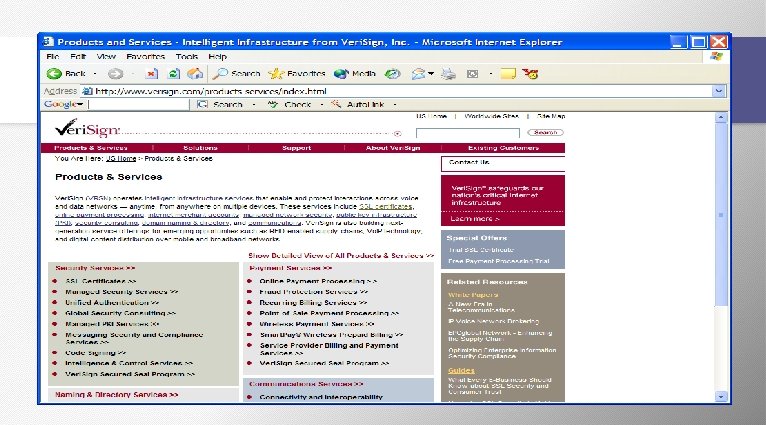Click the VeriSign site Search button
Image resolution: width=766 pixels, height=425 pixels.
[545, 132]
